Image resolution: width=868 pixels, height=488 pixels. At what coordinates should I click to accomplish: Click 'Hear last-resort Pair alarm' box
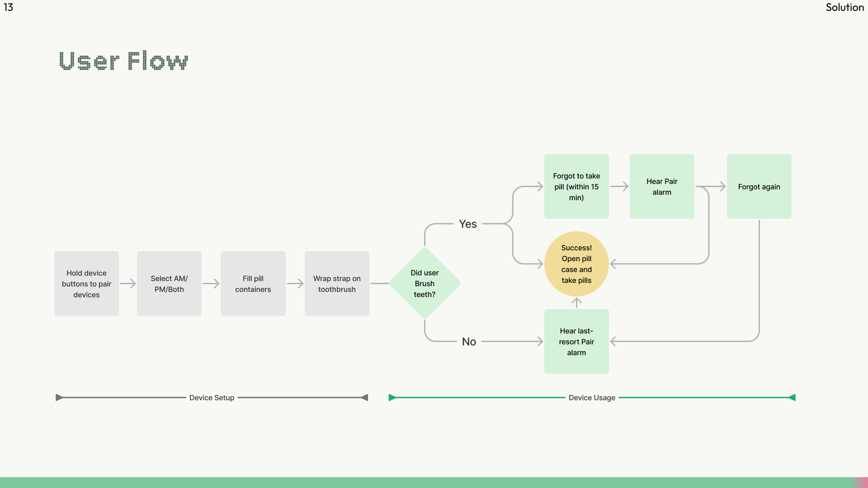coord(576,342)
